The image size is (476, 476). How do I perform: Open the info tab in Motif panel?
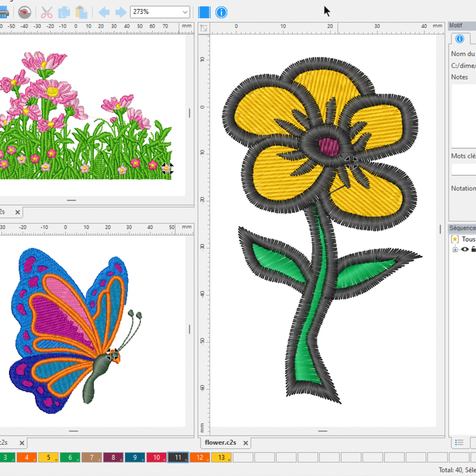click(x=459, y=39)
